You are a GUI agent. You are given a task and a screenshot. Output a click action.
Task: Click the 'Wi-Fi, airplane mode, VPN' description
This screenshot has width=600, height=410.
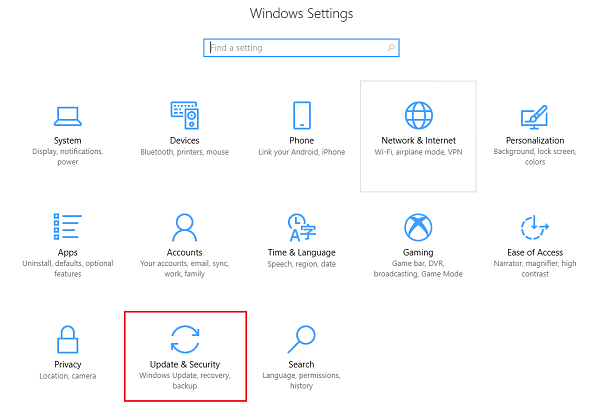pos(418,152)
